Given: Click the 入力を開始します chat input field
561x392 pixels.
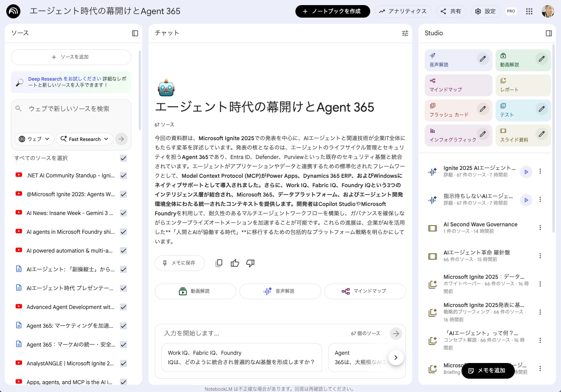Looking at the screenshot, I should pos(255,333).
